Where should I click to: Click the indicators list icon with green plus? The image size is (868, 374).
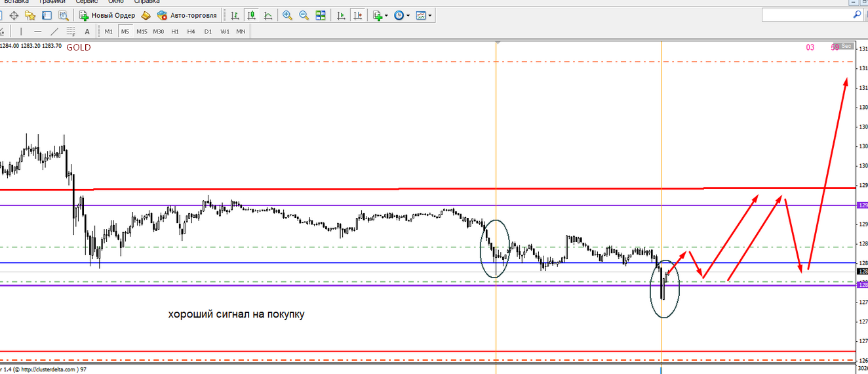pos(378,15)
